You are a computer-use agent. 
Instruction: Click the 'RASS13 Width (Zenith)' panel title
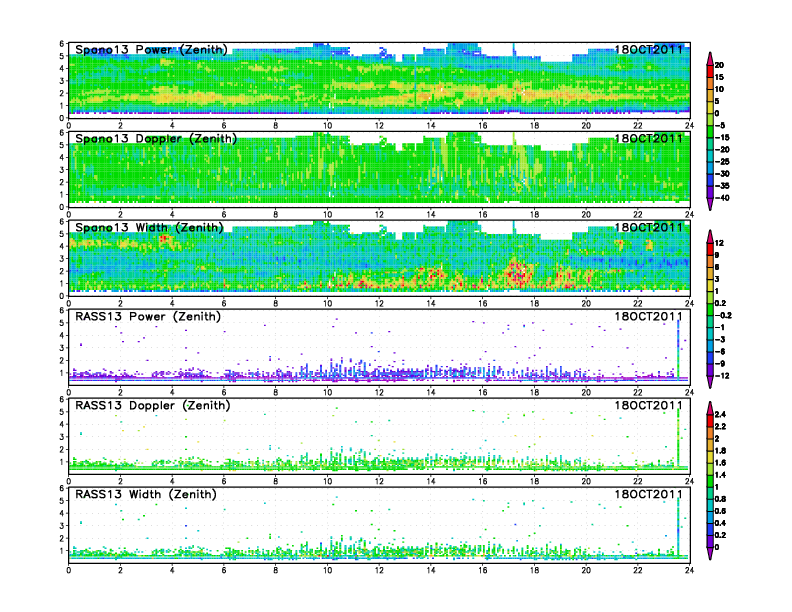coord(146,494)
